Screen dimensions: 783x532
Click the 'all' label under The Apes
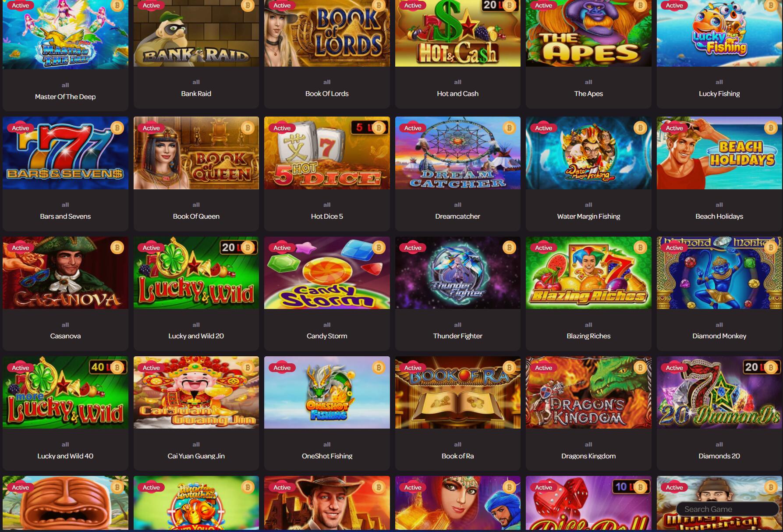pos(588,82)
